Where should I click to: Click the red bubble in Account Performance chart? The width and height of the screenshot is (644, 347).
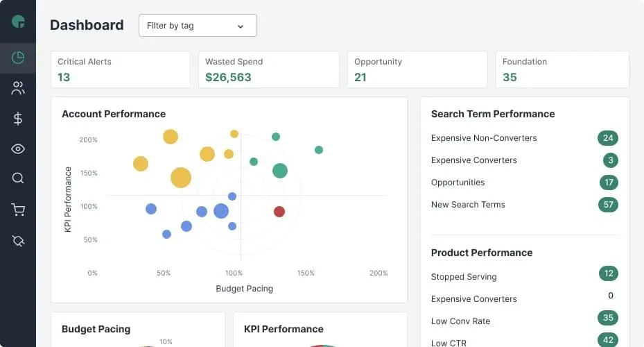pos(279,212)
